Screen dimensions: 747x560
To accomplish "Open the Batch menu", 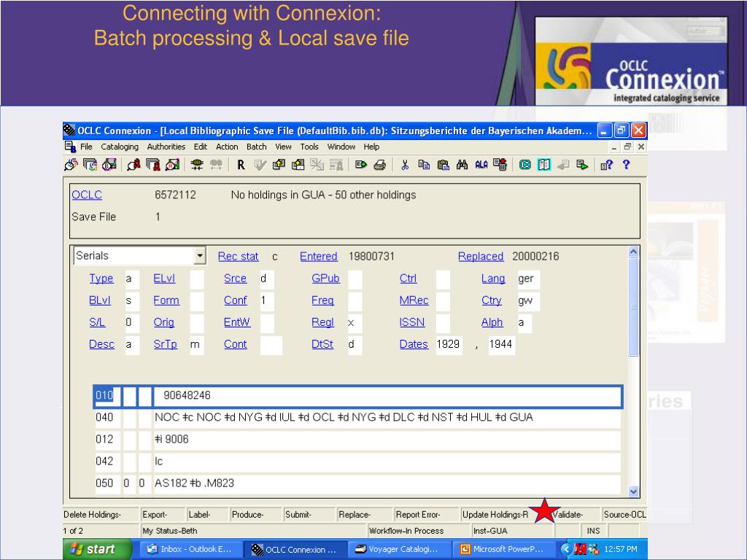I will (256, 147).
